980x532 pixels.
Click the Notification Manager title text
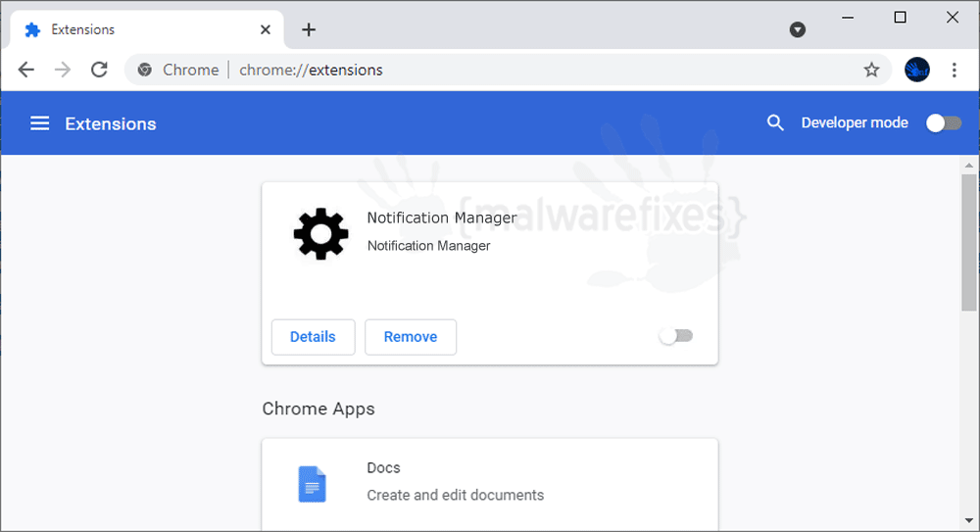click(442, 218)
